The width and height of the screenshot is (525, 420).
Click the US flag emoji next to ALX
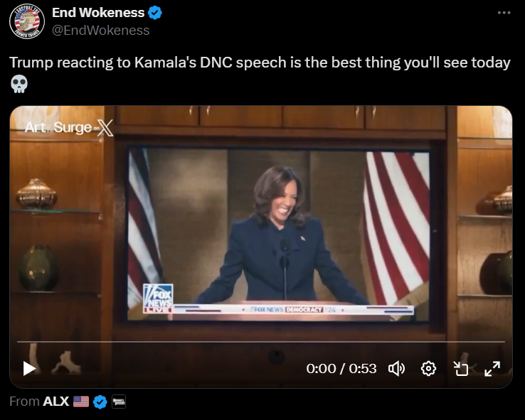pyautogui.click(x=81, y=402)
